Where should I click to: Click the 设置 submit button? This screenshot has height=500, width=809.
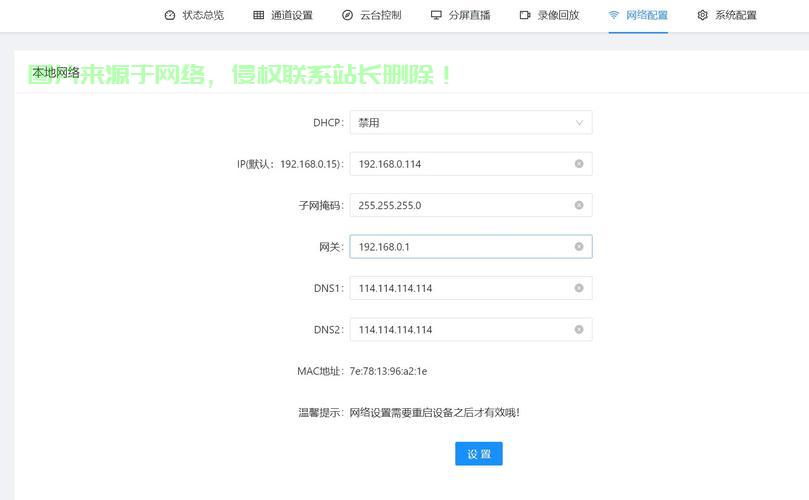(x=478, y=454)
